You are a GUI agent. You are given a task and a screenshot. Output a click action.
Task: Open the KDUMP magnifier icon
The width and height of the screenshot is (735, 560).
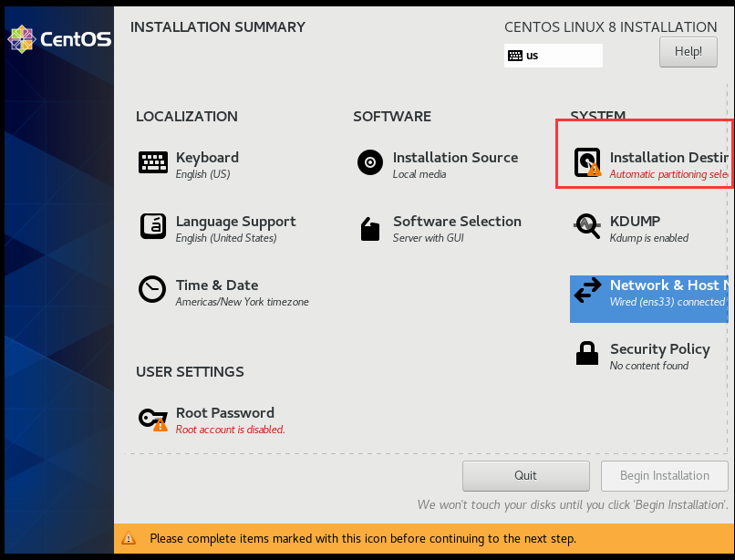tap(587, 226)
